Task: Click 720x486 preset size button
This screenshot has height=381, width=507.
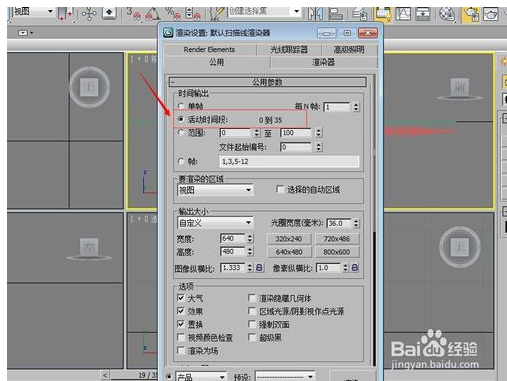Action: tap(337, 239)
